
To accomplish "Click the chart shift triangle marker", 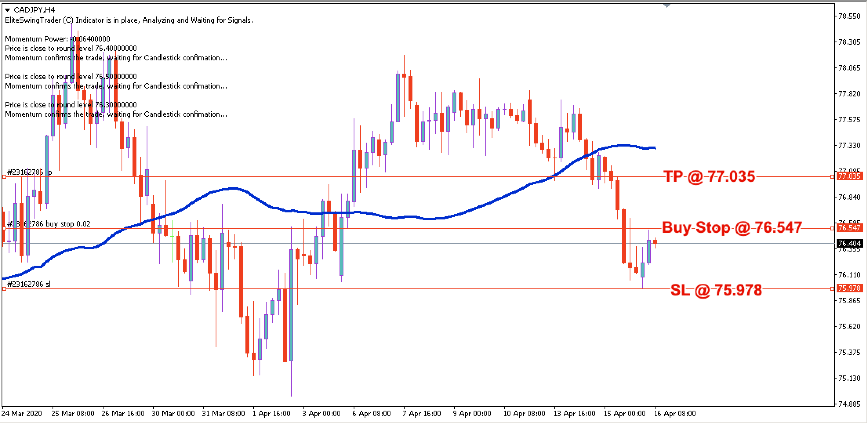I will point(667,5).
